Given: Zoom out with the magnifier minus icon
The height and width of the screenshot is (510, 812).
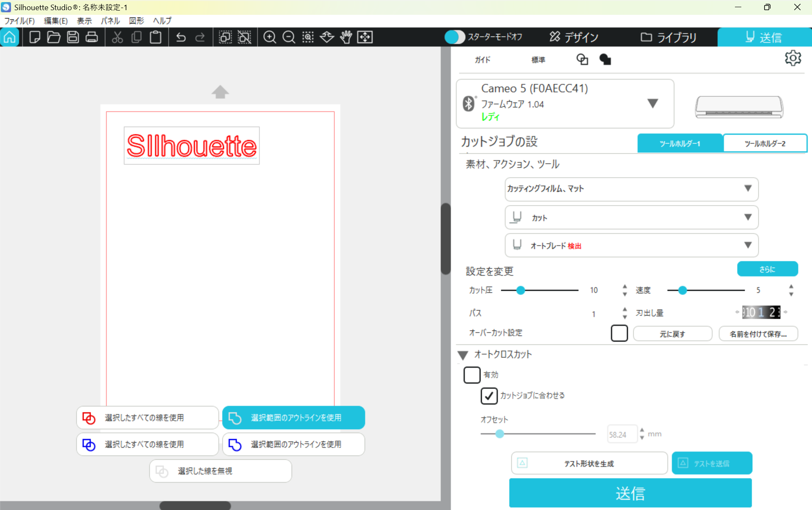Looking at the screenshot, I should pyautogui.click(x=289, y=37).
